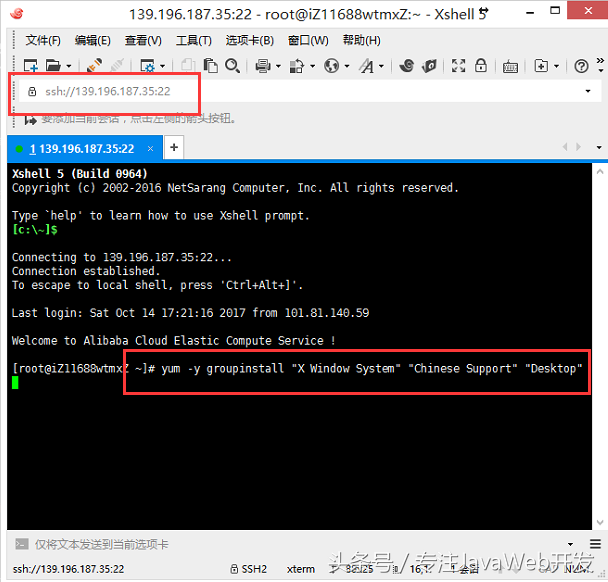
Task: Click the Lock screen padlock icon
Action: point(481,66)
